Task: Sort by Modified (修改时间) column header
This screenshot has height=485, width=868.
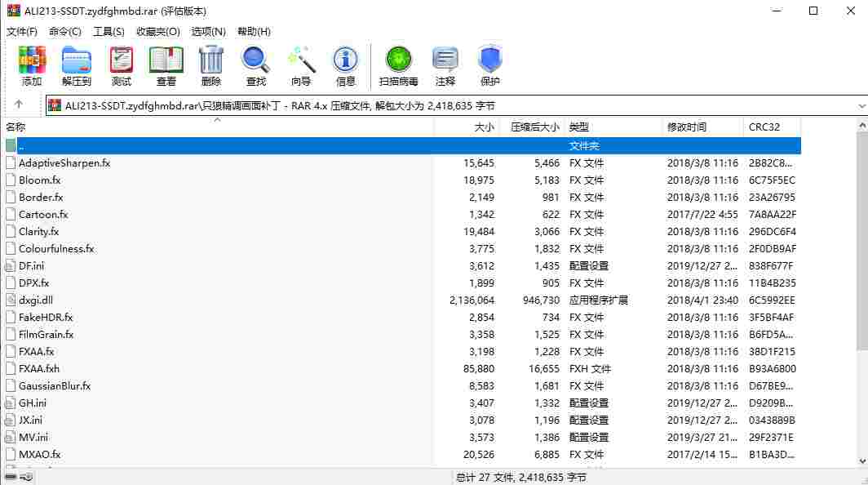Action: pyautogui.click(x=702, y=127)
